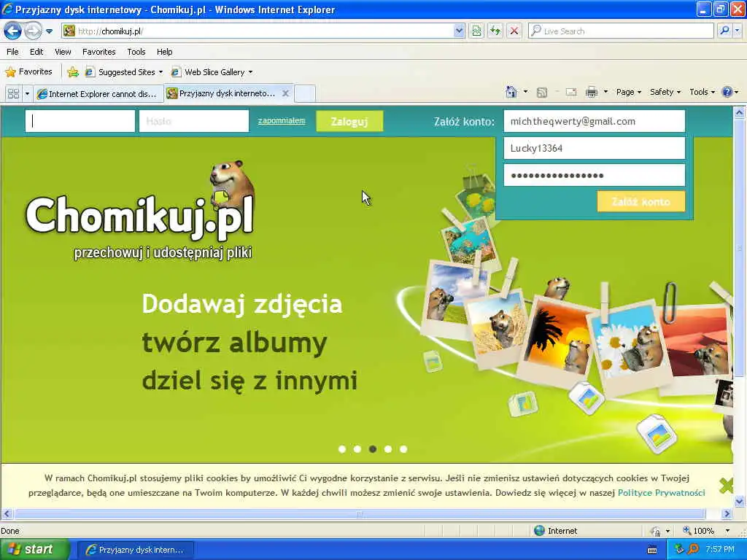Viewport: 747px width, 560px height.
Task: Switch to Internet Explorer cannot display tab
Action: 98,94
